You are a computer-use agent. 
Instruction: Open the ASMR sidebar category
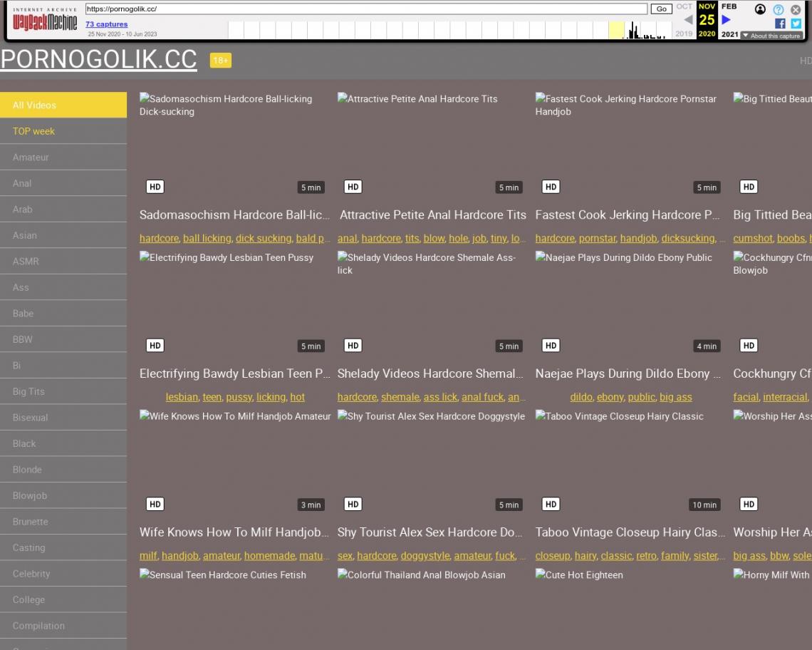click(63, 262)
